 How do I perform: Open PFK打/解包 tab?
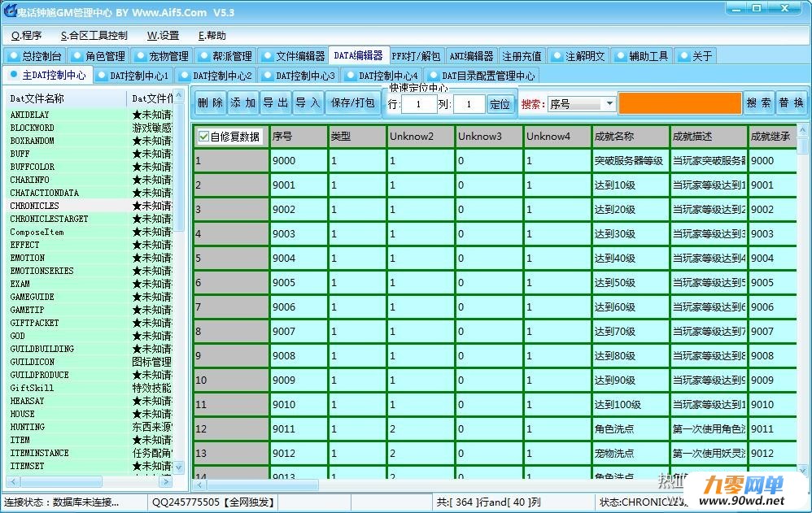coord(416,56)
